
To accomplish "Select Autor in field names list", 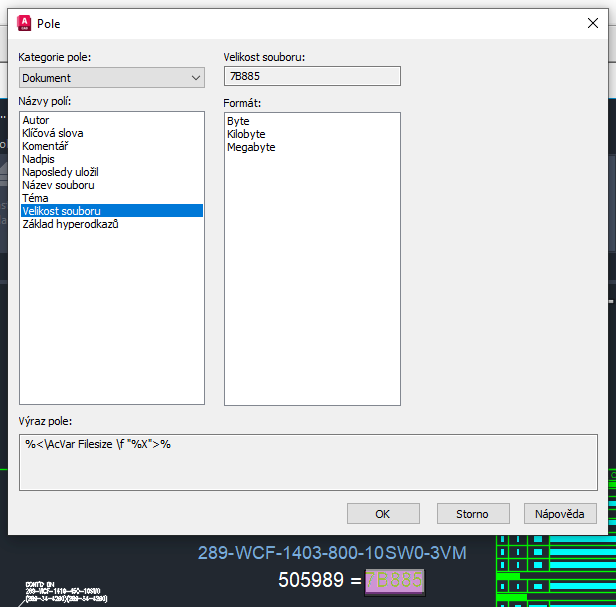I will (x=36, y=120).
